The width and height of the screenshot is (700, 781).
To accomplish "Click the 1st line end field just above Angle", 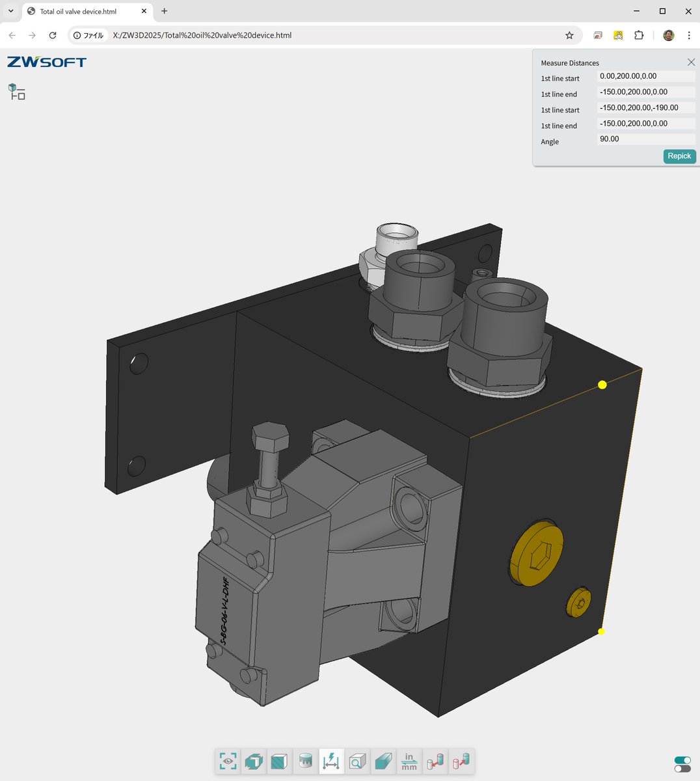I will coord(646,124).
